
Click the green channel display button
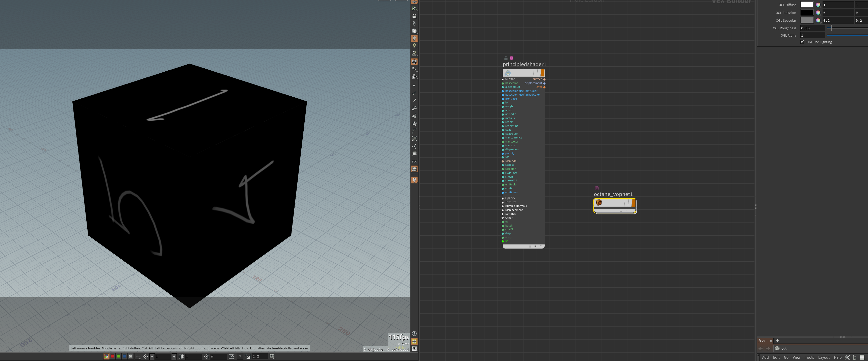pos(118,356)
